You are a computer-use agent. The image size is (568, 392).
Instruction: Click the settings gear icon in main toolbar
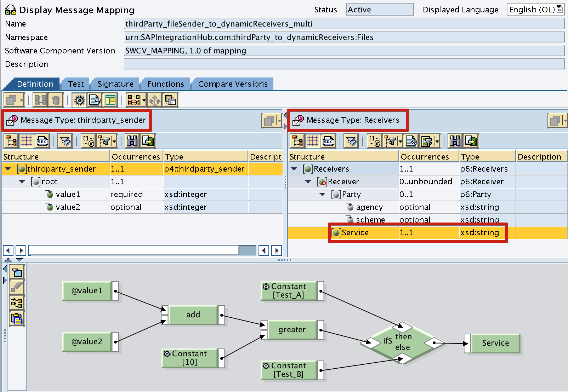pyautogui.click(x=79, y=100)
